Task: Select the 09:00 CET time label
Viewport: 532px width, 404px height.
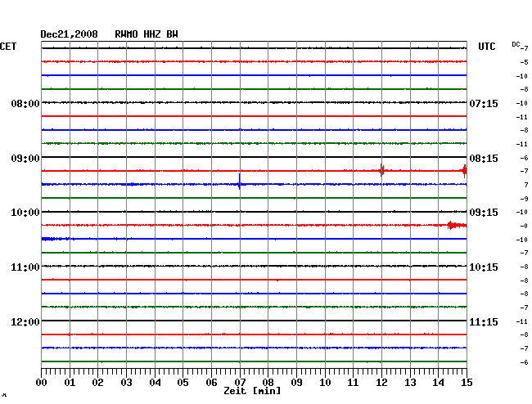Action: pos(25,159)
